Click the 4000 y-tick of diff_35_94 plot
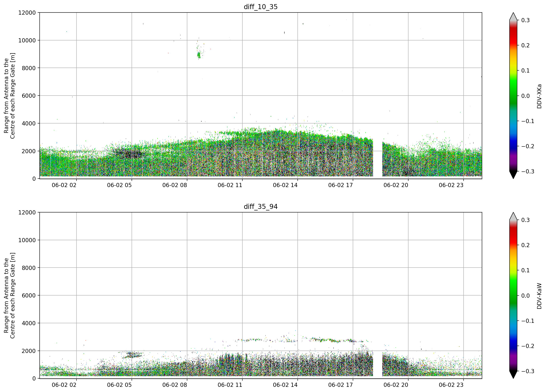Viewport: 546px width, 392px height. pyautogui.click(x=29, y=323)
